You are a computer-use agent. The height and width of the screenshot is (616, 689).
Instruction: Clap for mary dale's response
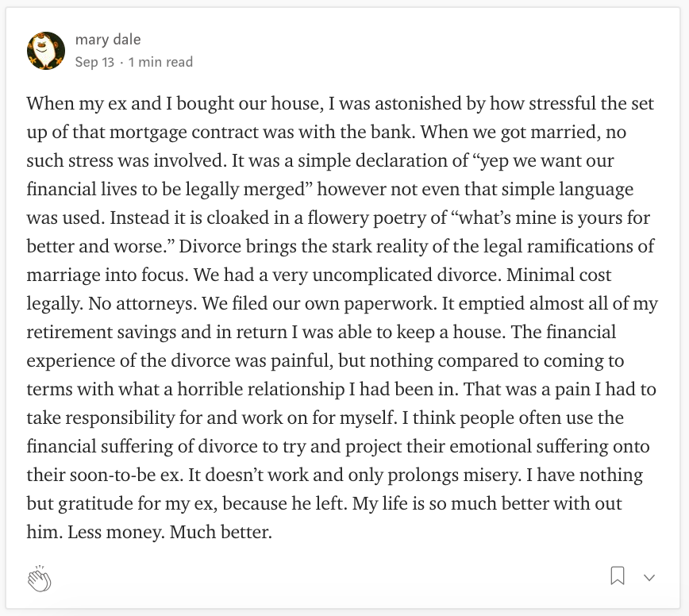click(x=40, y=579)
